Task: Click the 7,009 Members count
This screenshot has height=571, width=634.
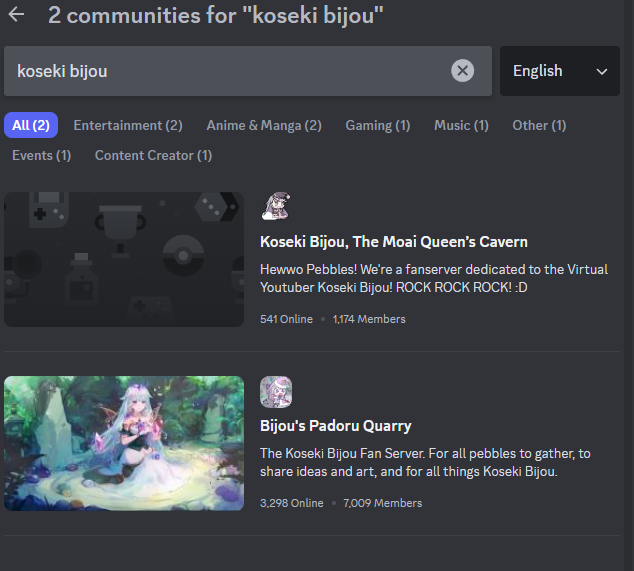Action: [x=383, y=503]
